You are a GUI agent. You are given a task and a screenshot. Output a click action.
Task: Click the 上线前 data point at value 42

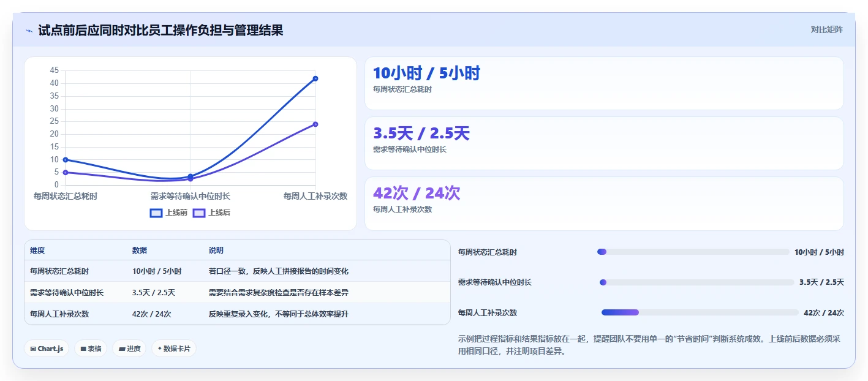click(x=315, y=78)
